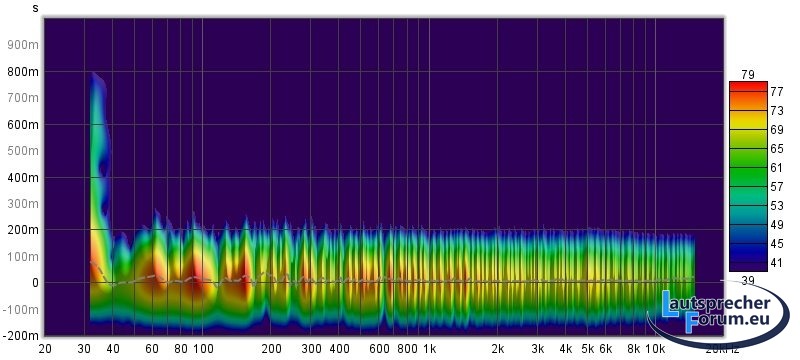The width and height of the screenshot is (800, 360).
Task: Click the dark blue 41 dB band on legend
Action: 748,264
